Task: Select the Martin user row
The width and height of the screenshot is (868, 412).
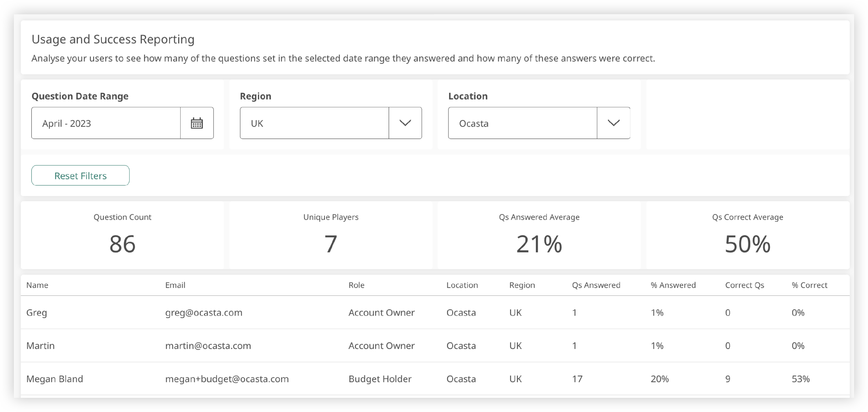Action: pos(41,346)
